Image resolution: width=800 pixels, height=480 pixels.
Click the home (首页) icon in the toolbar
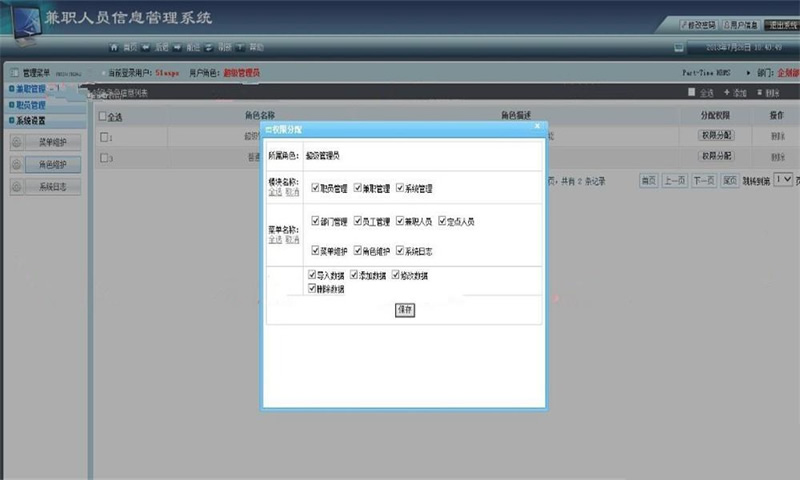click(114, 47)
